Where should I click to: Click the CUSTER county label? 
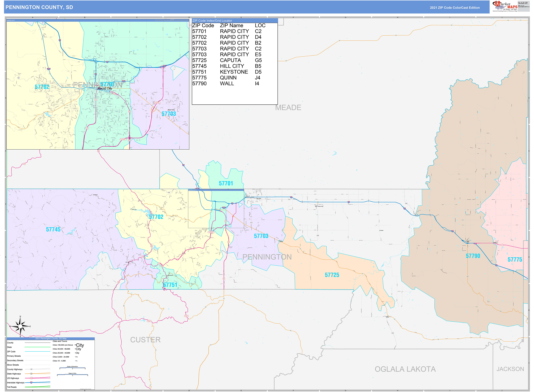click(x=145, y=340)
